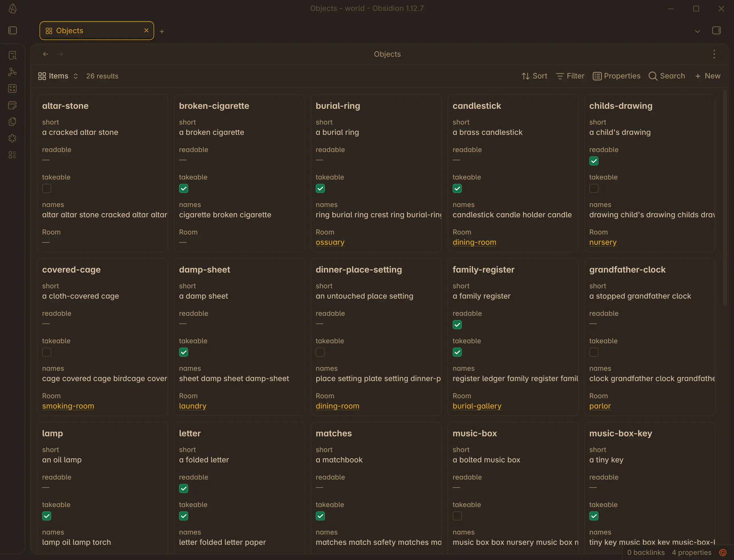Toggle the left sidebar panel icon
The image size is (734, 560).
pos(13,31)
